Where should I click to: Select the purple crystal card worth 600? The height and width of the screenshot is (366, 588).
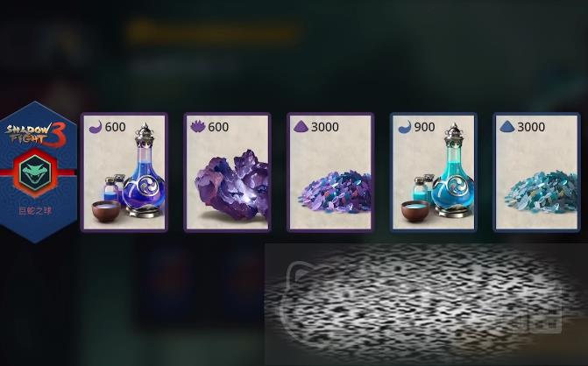point(227,172)
